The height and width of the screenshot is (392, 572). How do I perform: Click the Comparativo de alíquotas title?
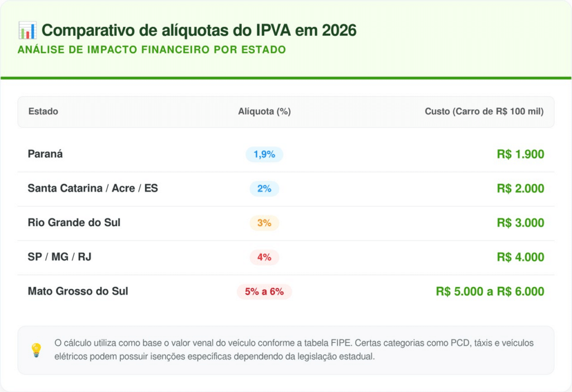199,30
